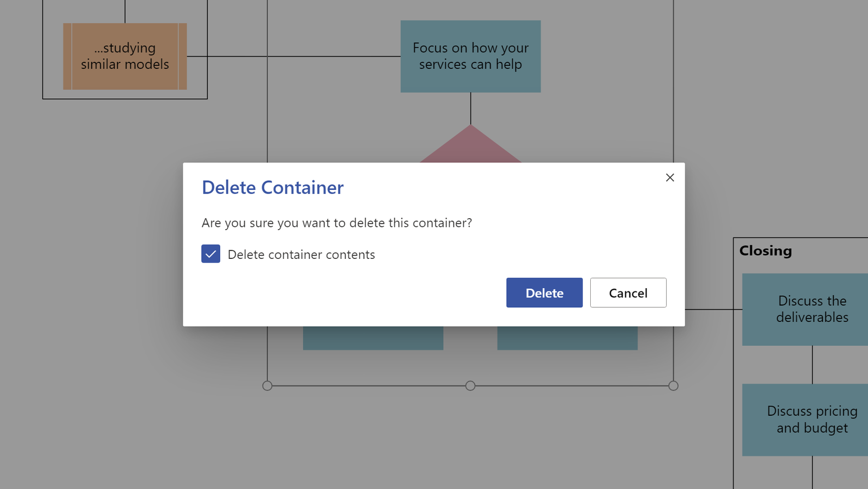Select the "...studying similar models" shape
Screen dimensions: 868x489
coord(125,56)
